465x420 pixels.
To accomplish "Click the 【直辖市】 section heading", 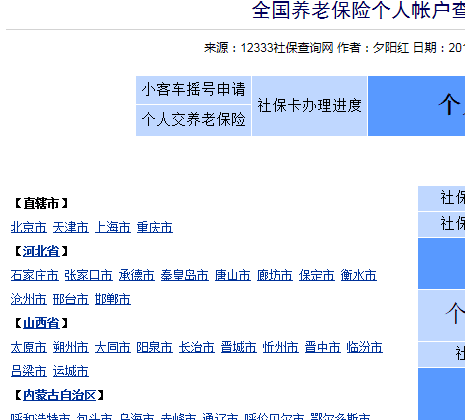I will point(41,203).
